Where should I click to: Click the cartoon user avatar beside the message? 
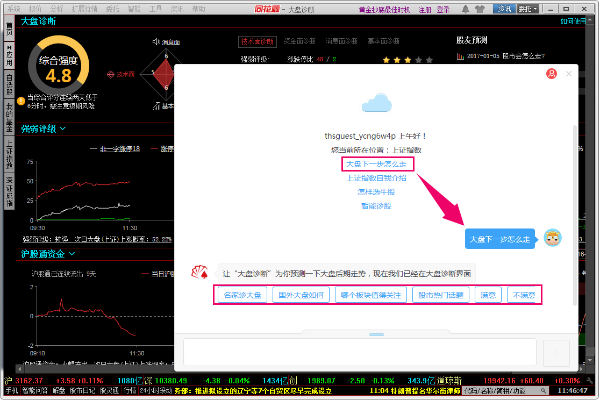tap(553, 238)
